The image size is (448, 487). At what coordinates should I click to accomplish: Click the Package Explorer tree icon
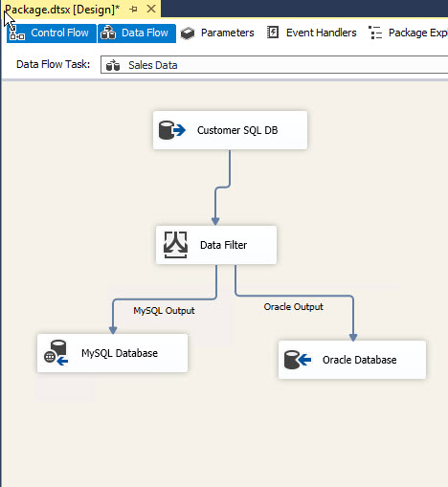[x=375, y=33]
